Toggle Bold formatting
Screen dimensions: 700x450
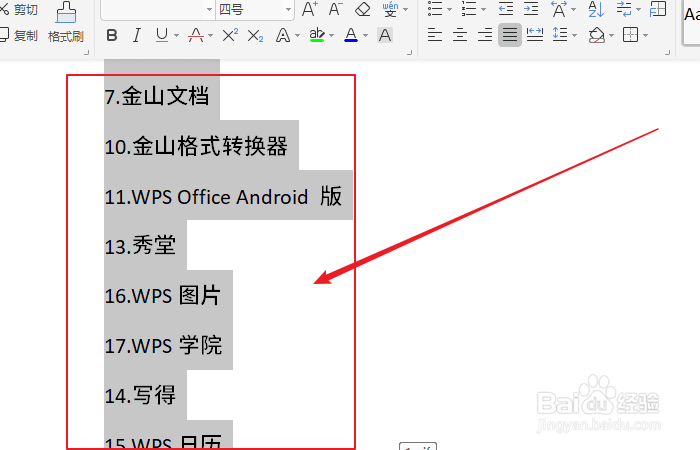click(112, 35)
